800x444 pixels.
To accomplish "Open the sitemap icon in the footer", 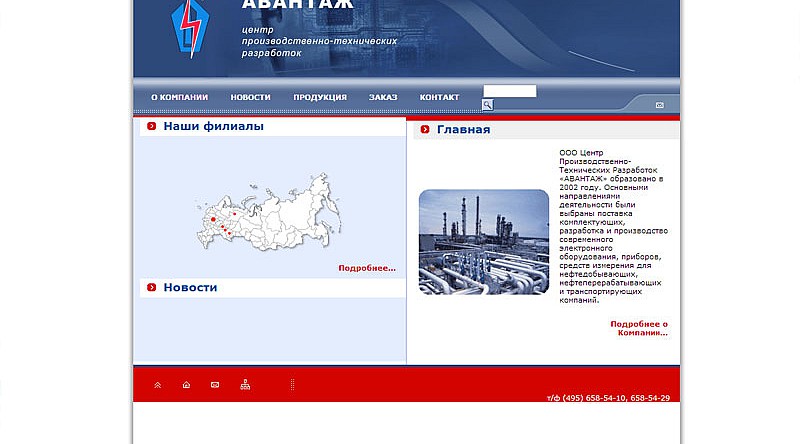I will [245, 385].
